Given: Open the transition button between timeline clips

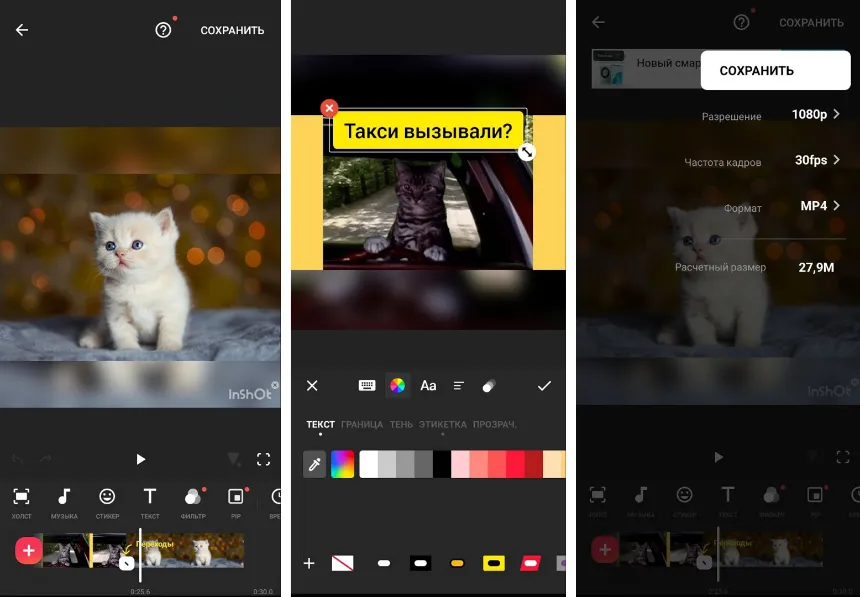Looking at the screenshot, I should click(127, 563).
